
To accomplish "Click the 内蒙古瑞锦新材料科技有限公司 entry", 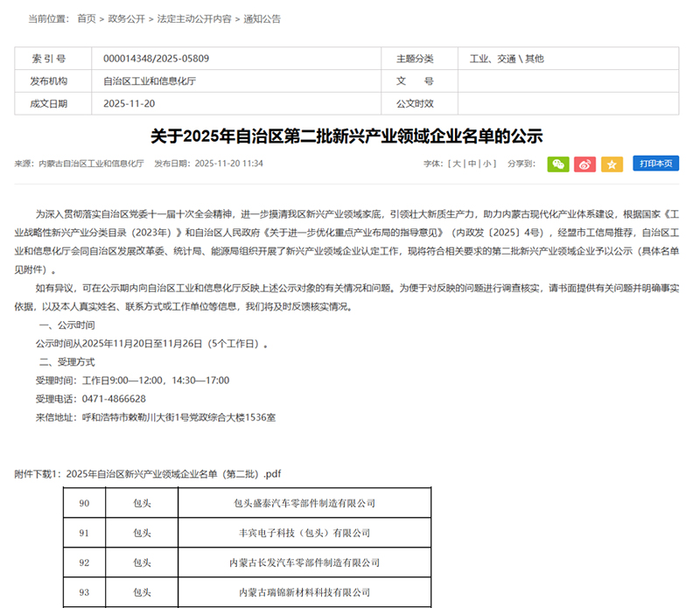I will 304,592.
